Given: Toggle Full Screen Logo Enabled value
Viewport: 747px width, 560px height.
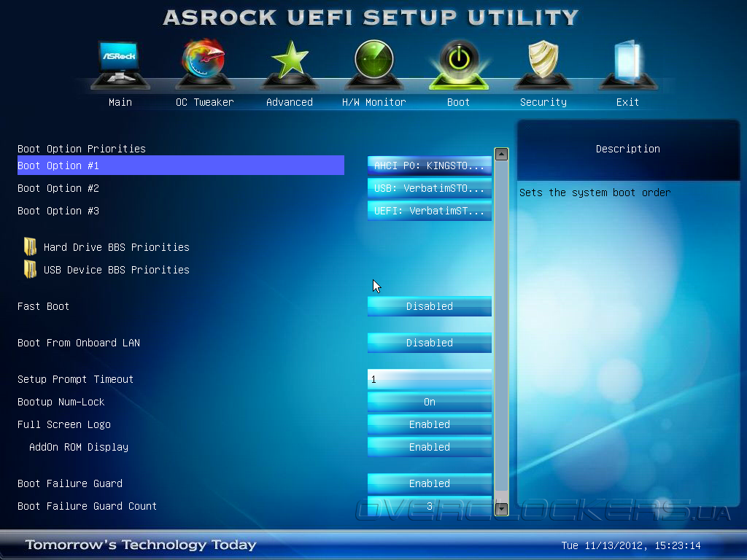Looking at the screenshot, I should point(429,424).
